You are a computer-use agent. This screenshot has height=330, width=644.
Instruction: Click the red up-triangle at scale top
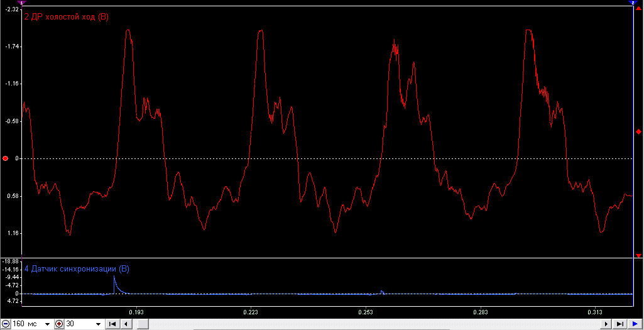(639, 8)
